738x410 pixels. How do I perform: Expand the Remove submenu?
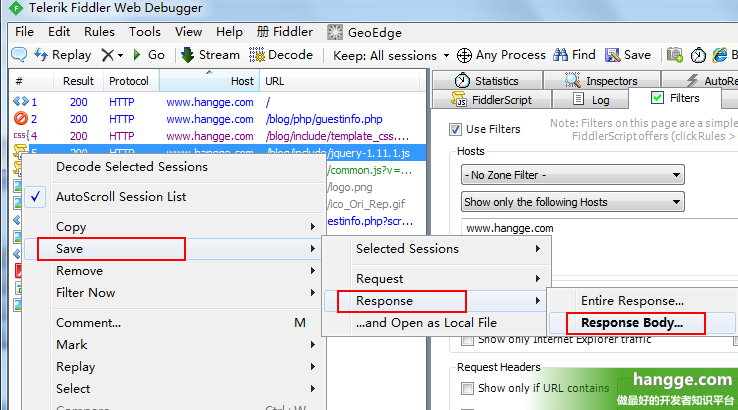point(174,271)
